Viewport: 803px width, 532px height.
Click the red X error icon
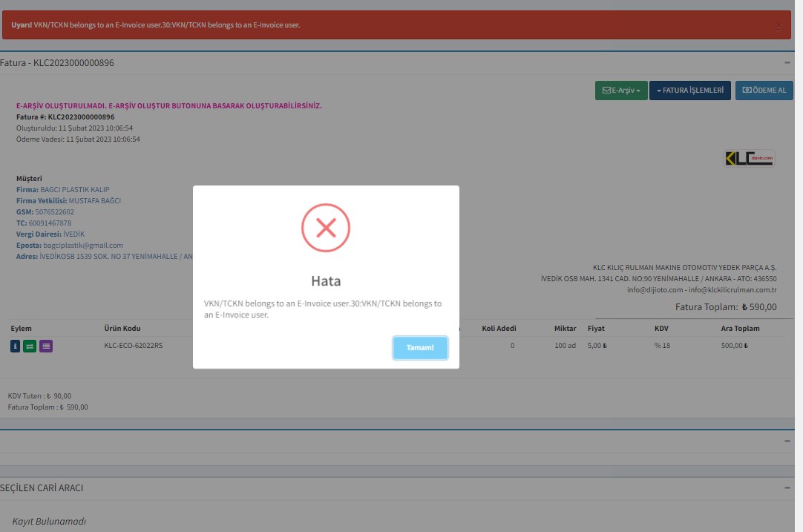[x=325, y=228]
